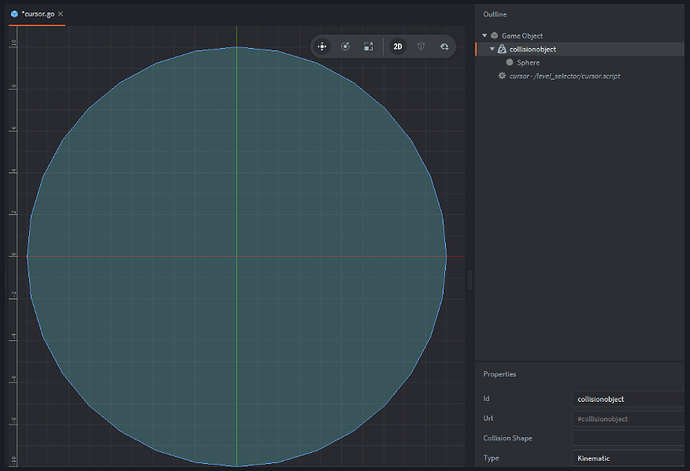Toggle the perspective camera cube icon
This screenshot has height=471, width=690.
point(421,47)
